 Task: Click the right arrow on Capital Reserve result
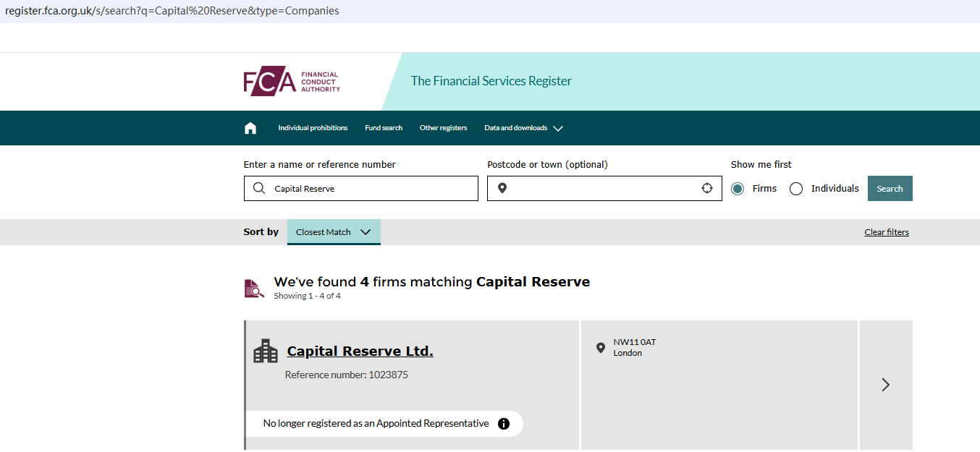[x=885, y=385]
